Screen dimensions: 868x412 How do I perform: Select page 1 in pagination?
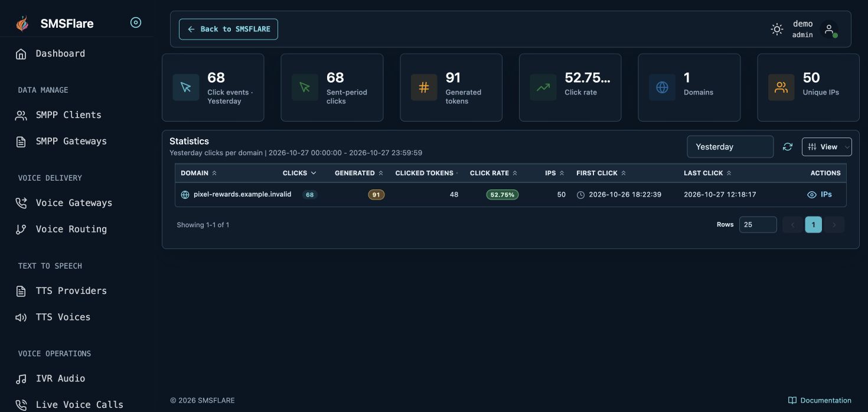(x=813, y=225)
